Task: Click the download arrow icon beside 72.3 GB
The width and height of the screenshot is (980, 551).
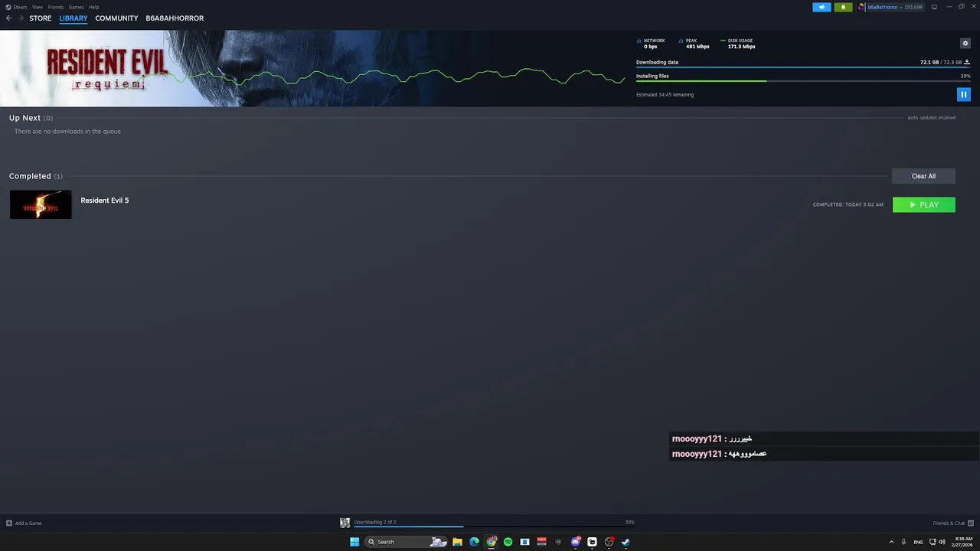Action: [x=967, y=62]
